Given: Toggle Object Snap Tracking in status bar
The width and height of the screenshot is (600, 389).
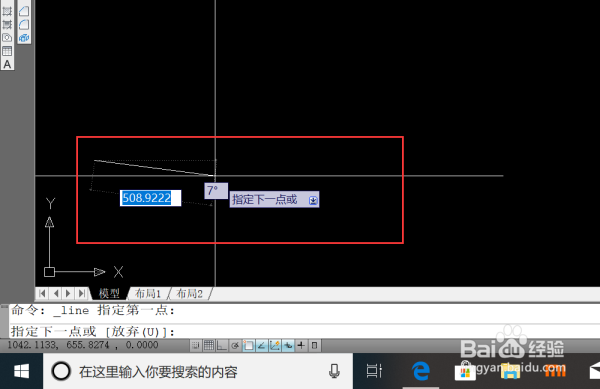Looking at the screenshot, I should [x=262, y=346].
